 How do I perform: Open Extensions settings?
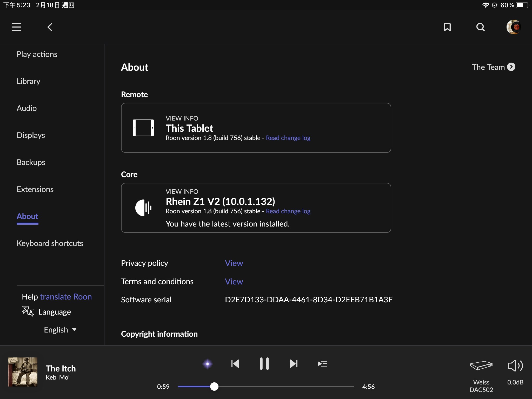click(x=35, y=189)
